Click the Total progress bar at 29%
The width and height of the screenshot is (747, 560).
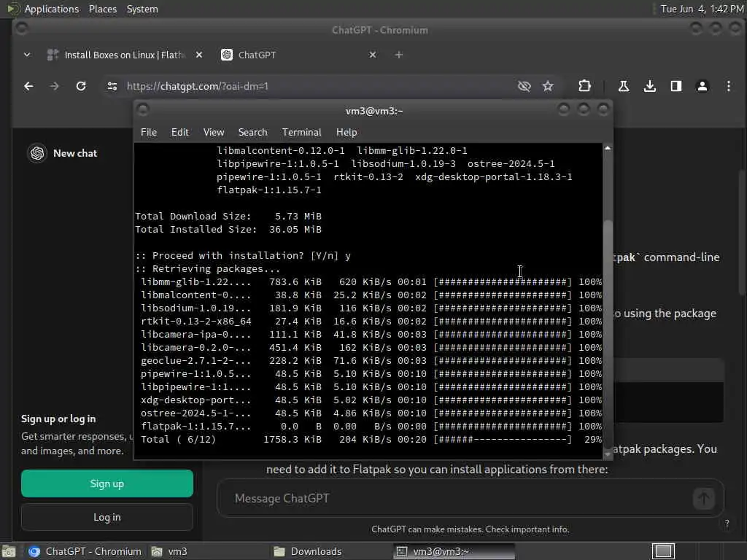(503, 439)
